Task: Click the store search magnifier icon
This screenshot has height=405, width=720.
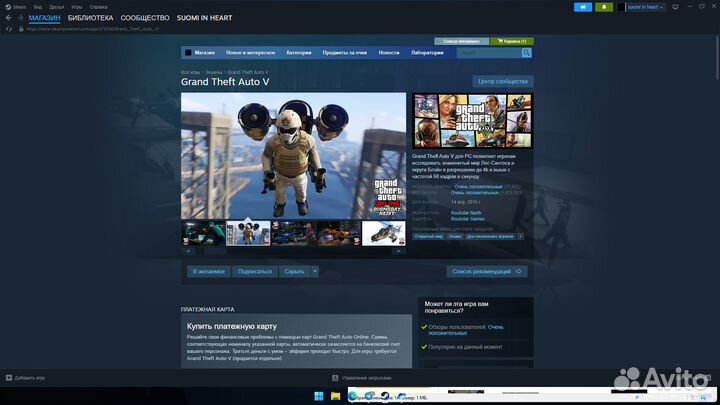Action: coord(526,53)
